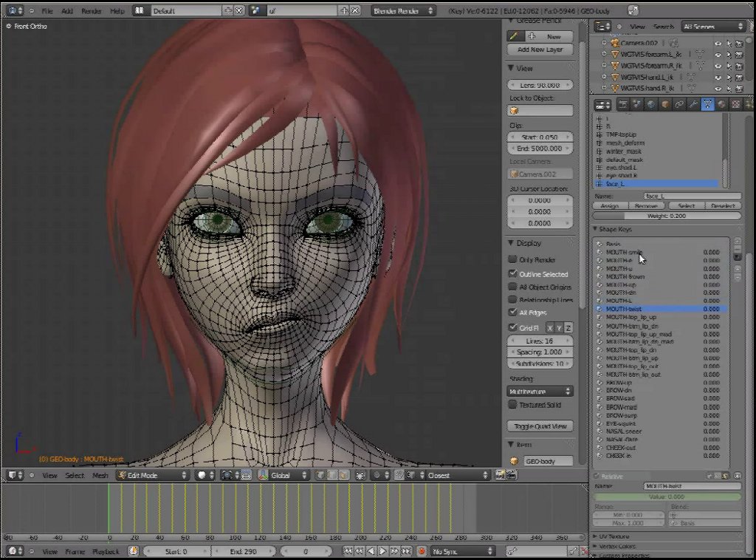Open the World properties tab
The width and height of the screenshot is (756, 560).
[651, 105]
